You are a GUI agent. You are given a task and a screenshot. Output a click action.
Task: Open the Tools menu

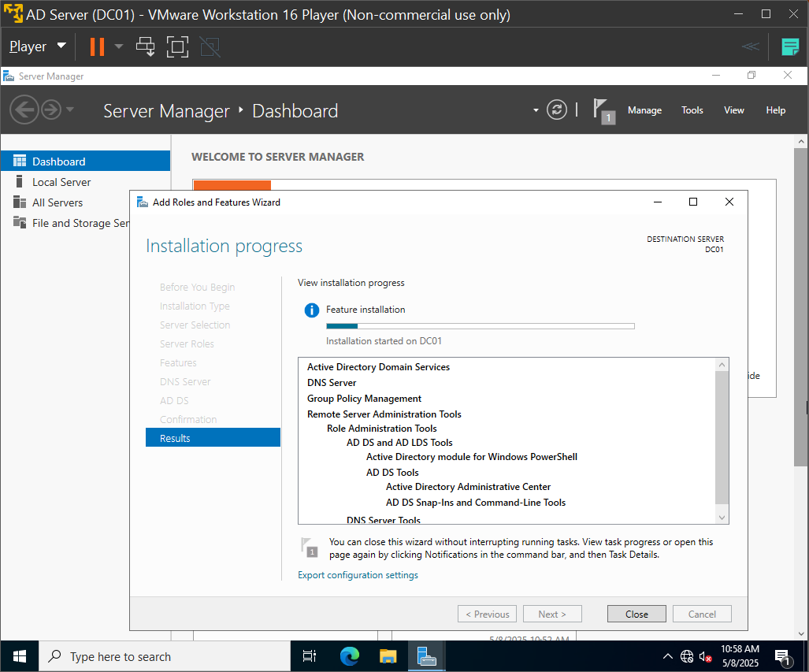coord(692,110)
